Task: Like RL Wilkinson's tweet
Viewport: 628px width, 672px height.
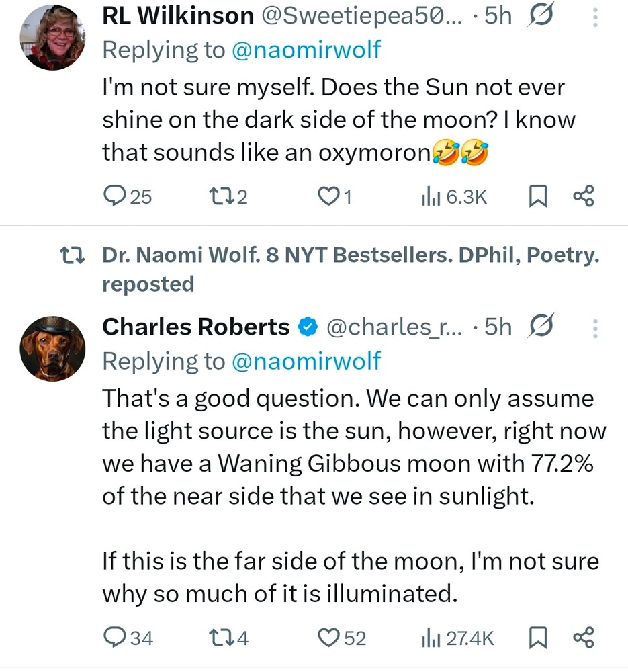Action: (327, 196)
